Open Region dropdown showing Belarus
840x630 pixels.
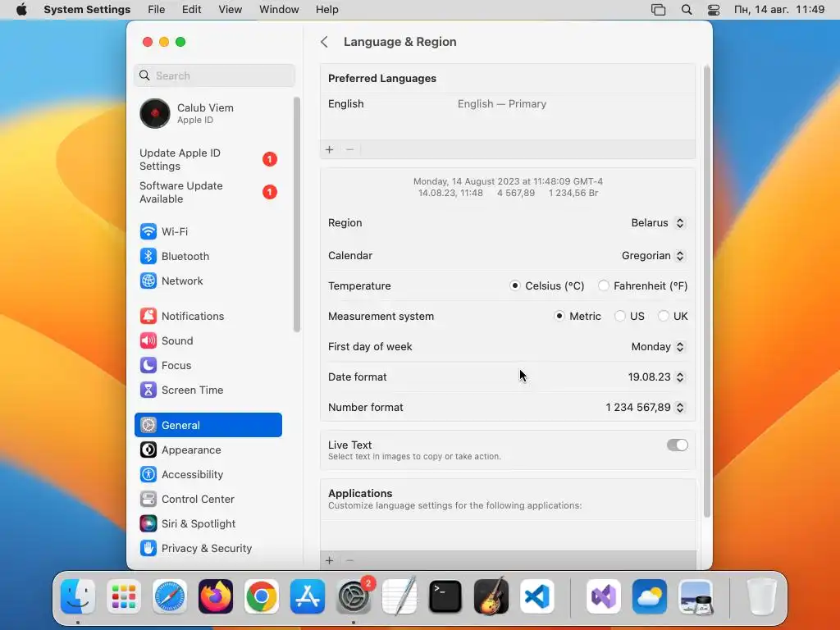[658, 223]
